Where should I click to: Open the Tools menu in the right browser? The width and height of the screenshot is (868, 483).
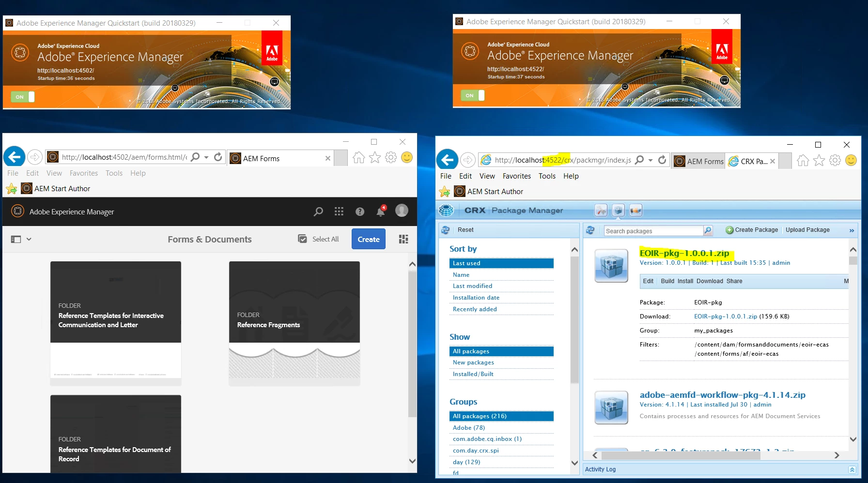pyautogui.click(x=547, y=176)
